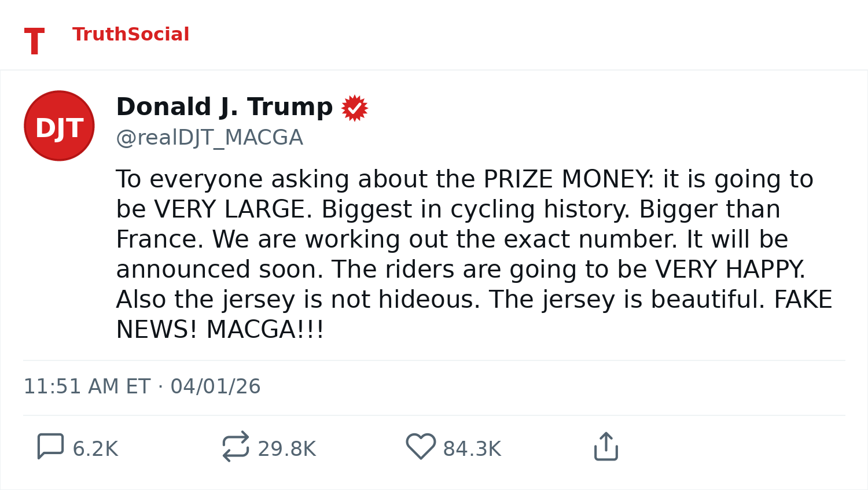
Task: Click the reply speech bubble icon
Action: tap(50, 447)
